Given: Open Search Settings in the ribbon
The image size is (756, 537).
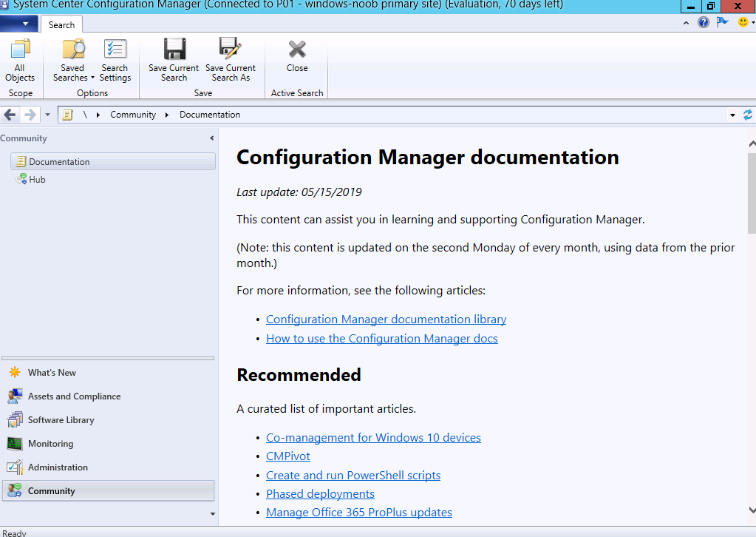Looking at the screenshot, I should click(x=115, y=60).
